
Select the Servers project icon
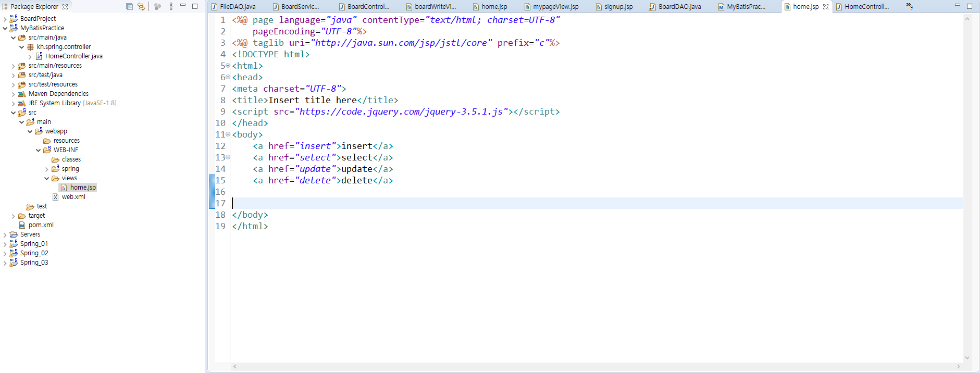pos(14,234)
